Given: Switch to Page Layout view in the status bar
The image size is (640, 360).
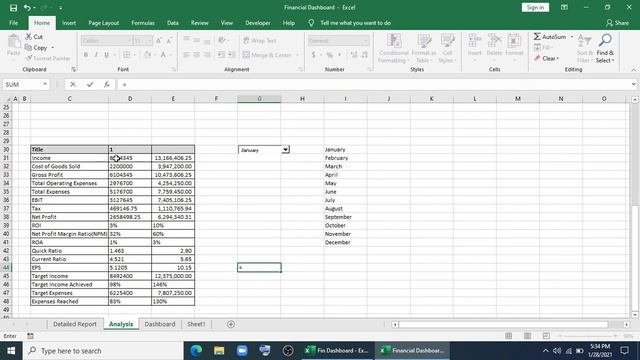Looking at the screenshot, I should pyautogui.click(x=527, y=336).
